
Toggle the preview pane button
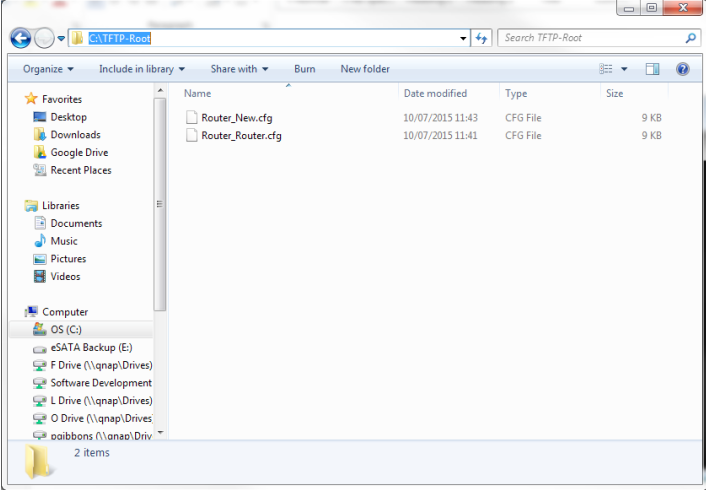click(652, 69)
